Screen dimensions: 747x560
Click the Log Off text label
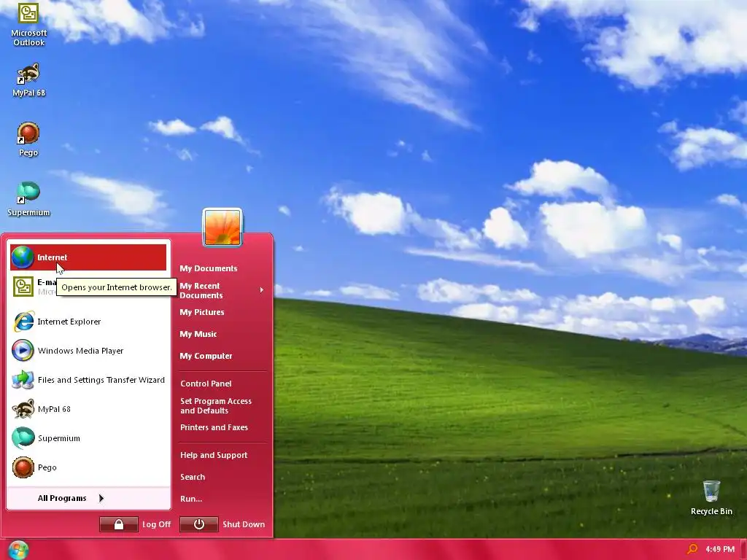tap(156, 524)
